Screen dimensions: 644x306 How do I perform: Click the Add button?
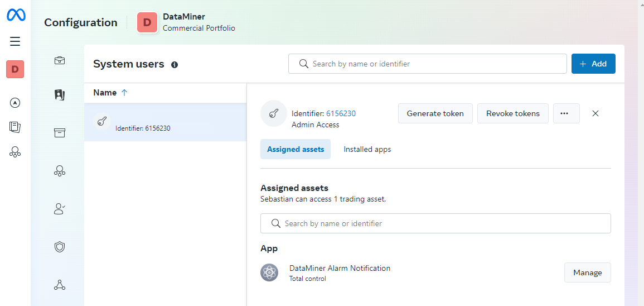point(593,64)
